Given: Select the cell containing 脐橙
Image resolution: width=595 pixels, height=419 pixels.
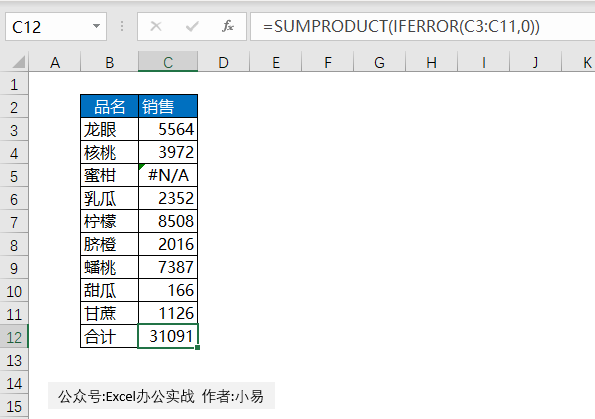Looking at the screenshot, I should [x=110, y=244].
